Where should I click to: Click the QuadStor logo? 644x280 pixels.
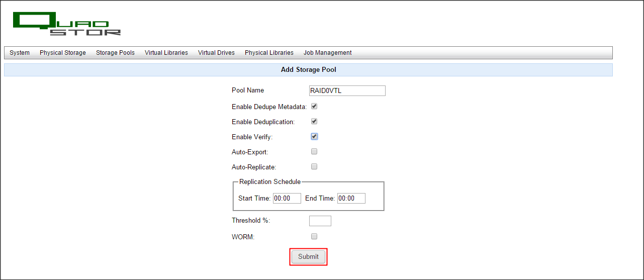[66, 24]
